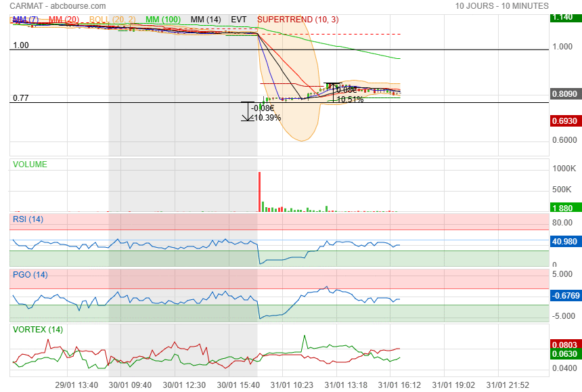
Task: Click the green 0.0630 vortex badge
Action: click(x=566, y=354)
